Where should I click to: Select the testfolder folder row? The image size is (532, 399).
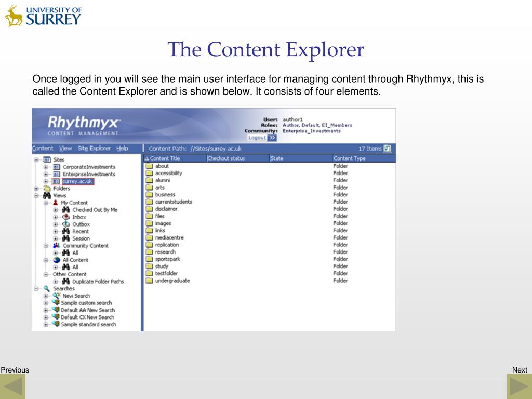270,273
